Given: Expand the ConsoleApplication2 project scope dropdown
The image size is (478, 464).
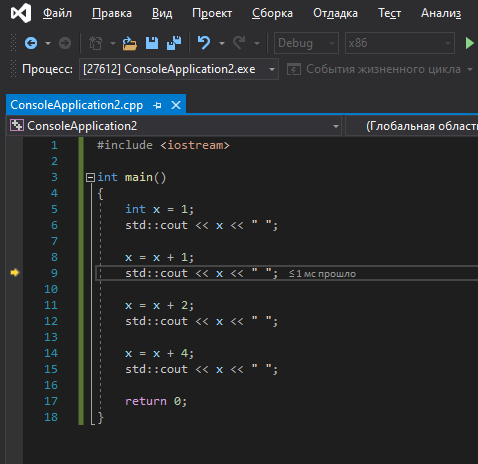Looking at the screenshot, I should pyautogui.click(x=174, y=126).
